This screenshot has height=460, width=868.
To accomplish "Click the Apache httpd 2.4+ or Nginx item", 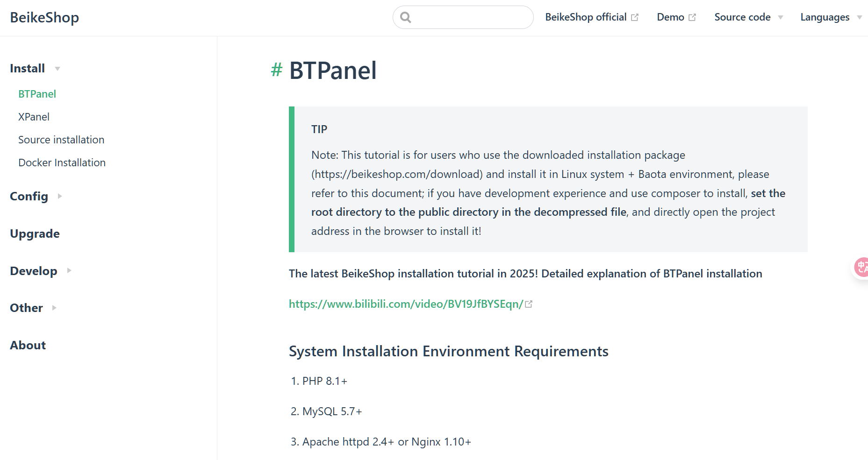I will pos(387,442).
